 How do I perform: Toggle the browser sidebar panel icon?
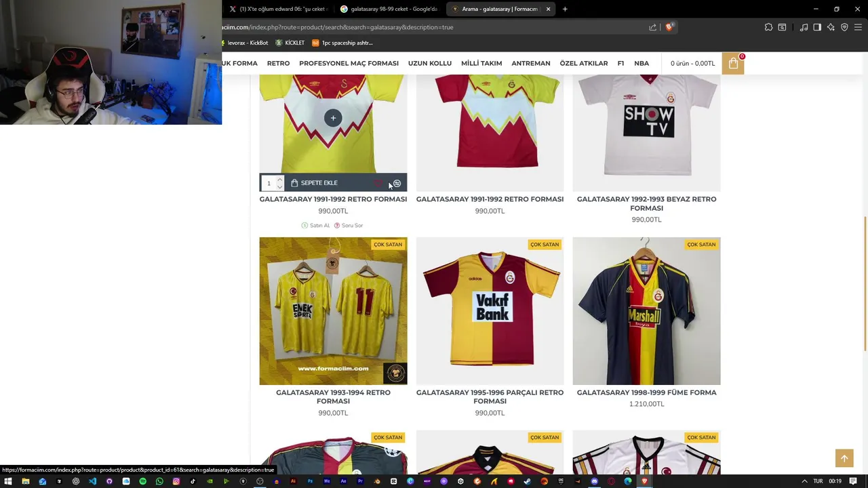817,27
